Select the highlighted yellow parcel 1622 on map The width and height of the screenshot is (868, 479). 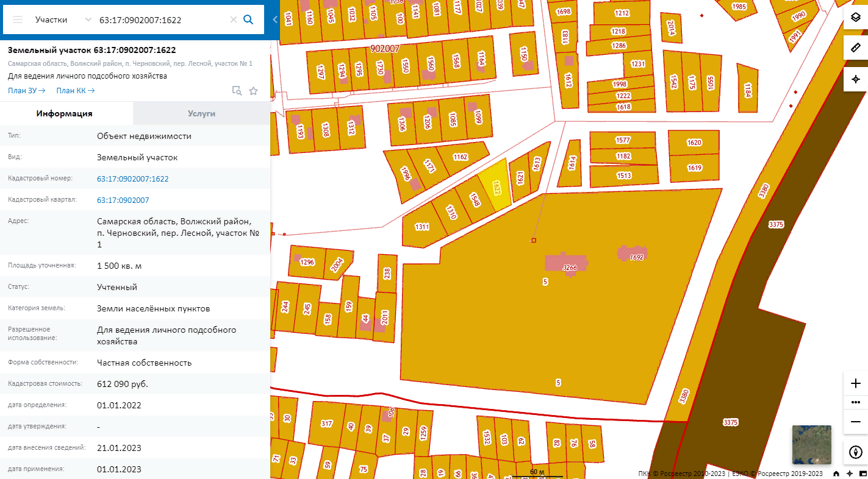[497, 186]
